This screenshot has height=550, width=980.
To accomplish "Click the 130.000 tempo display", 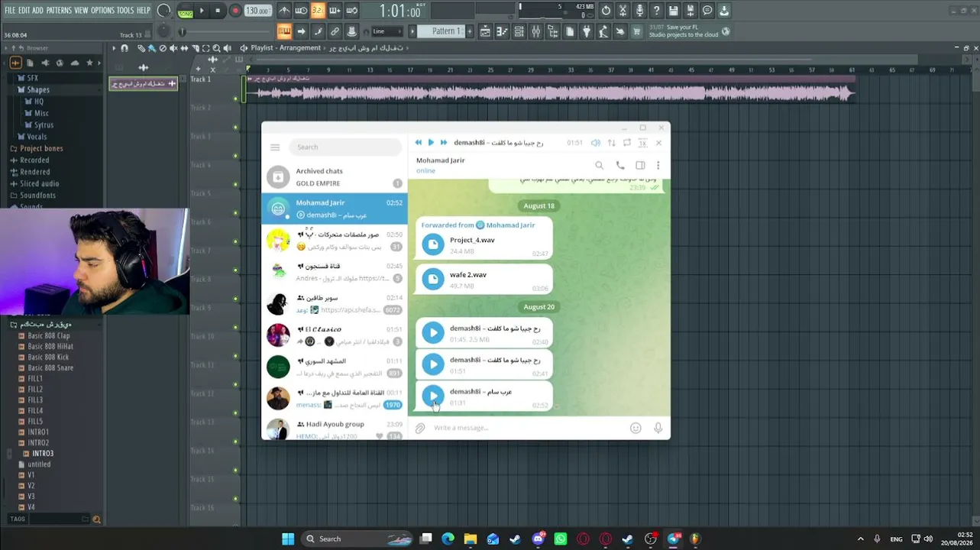I will coord(257,11).
